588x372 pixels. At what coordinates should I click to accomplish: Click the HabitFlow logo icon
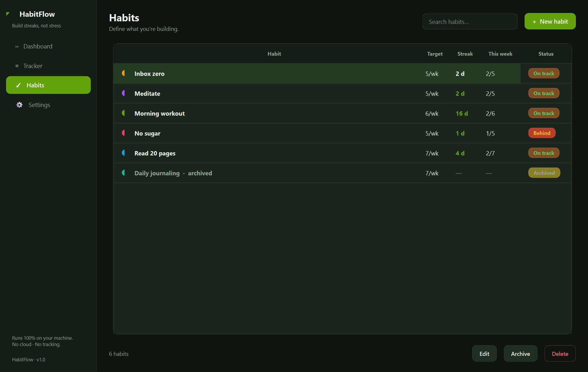click(x=8, y=14)
